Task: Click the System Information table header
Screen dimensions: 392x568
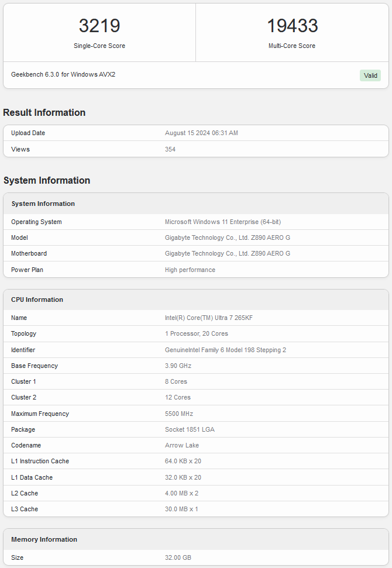Action: coord(43,204)
